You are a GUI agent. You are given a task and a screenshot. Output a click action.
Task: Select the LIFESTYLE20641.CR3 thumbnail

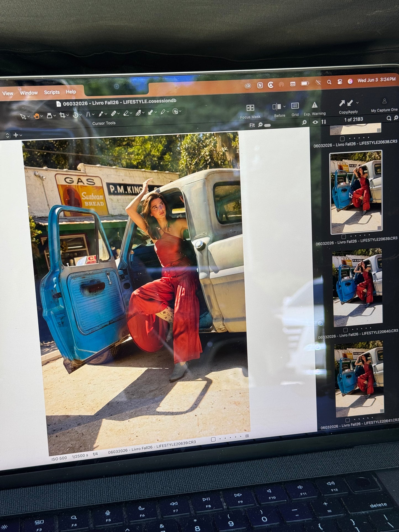360,379
